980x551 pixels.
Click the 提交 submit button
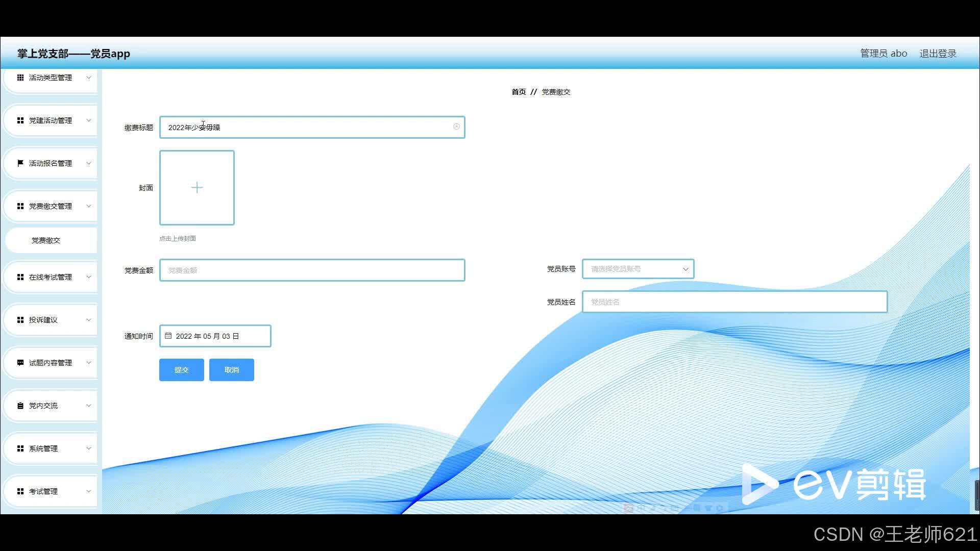(181, 370)
